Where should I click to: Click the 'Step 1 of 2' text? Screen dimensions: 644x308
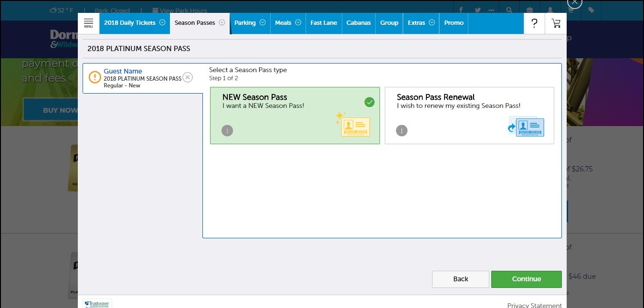tap(223, 78)
